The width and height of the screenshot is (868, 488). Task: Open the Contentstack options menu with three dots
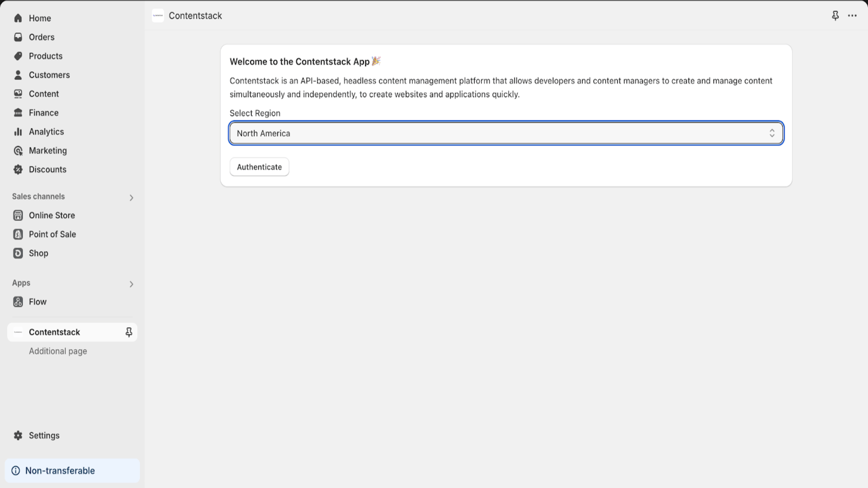pyautogui.click(x=853, y=16)
